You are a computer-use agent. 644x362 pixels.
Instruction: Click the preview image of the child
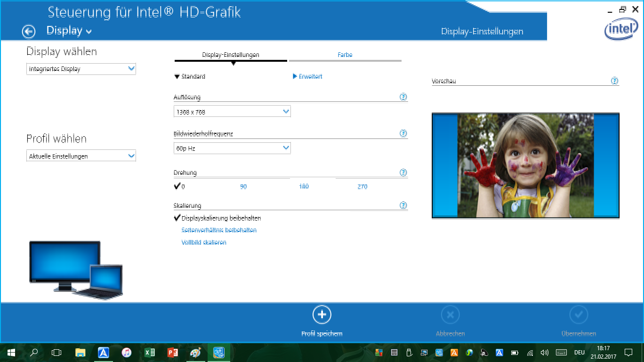(x=525, y=165)
